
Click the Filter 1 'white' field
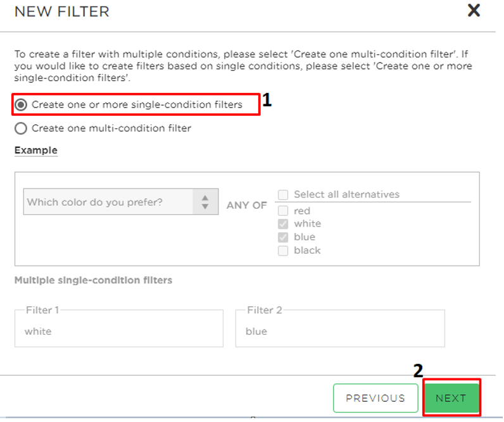pos(119,328)
